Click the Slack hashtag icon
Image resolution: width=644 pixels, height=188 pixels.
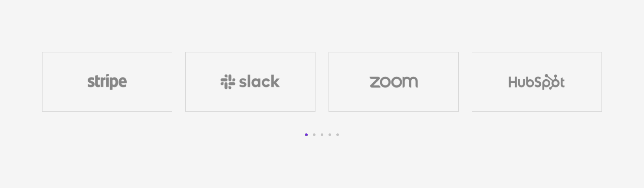pyautogui.click(x=227, y=81)
